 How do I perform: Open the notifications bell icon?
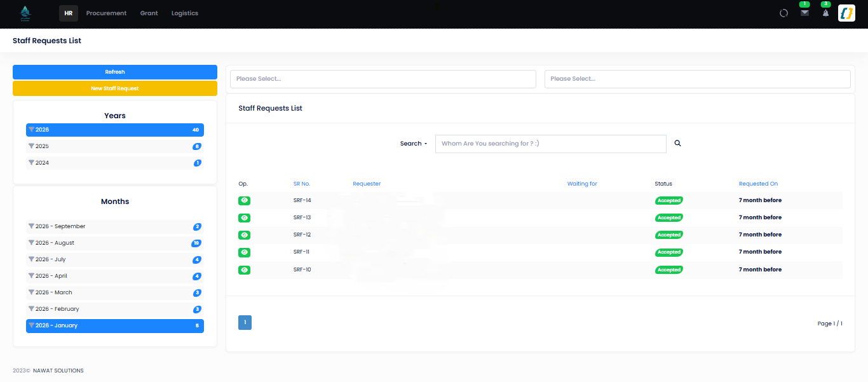pos(825,13)
